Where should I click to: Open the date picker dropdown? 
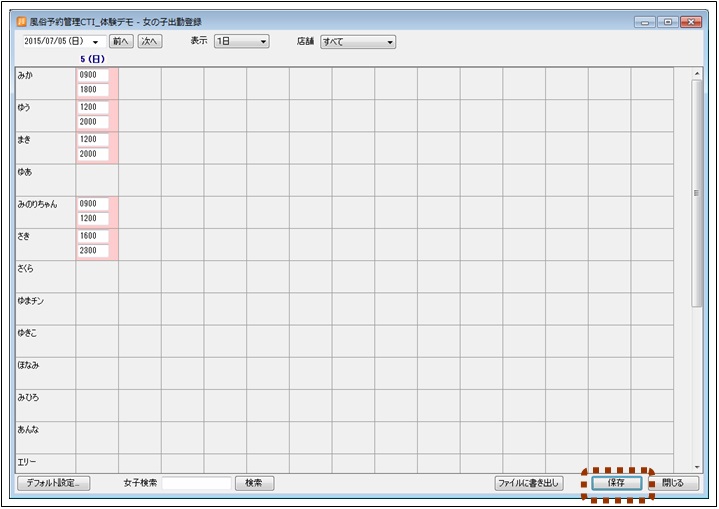pyautogui.click(x=96, y=42)
